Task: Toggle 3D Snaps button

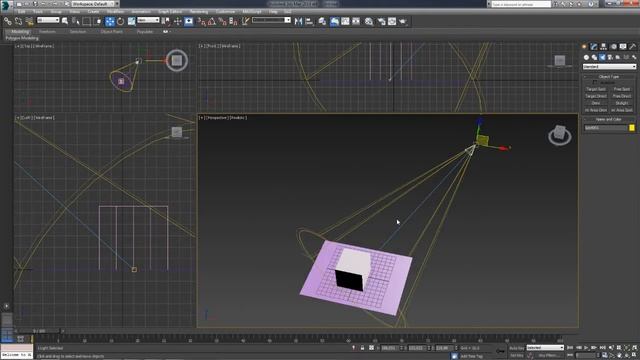Action: click(202, 21)
